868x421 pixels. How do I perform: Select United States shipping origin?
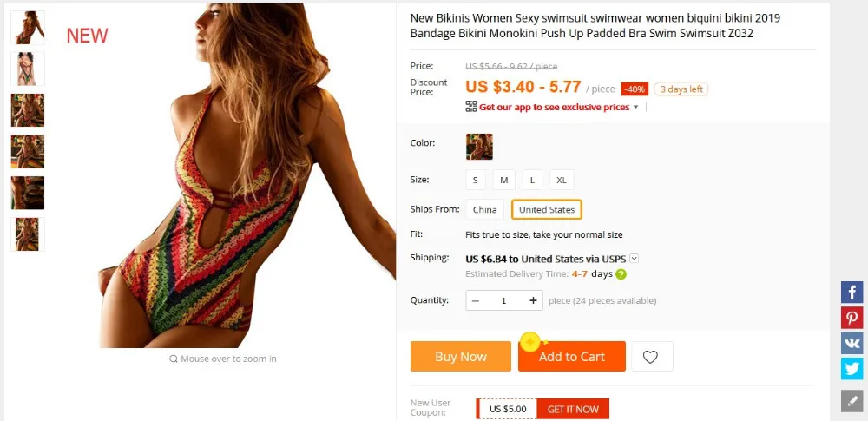coord(547,209)
